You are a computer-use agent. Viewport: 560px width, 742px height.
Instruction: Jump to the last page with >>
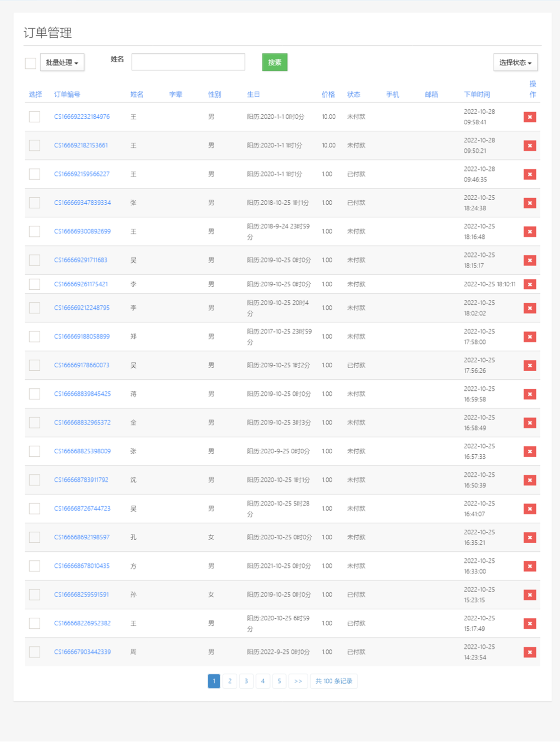pyautogui.click(x=298, y=681)
